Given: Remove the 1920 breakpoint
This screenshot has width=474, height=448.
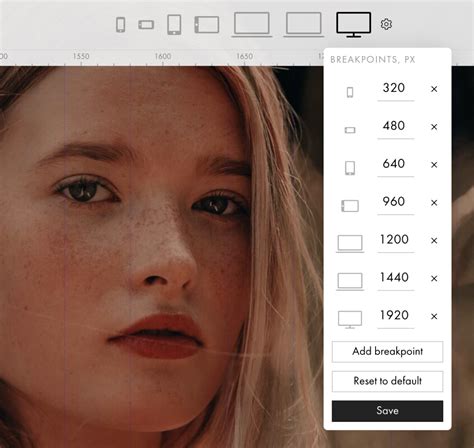Looking at the screenshot, I should pyautogui.click(x=434, y=316).
